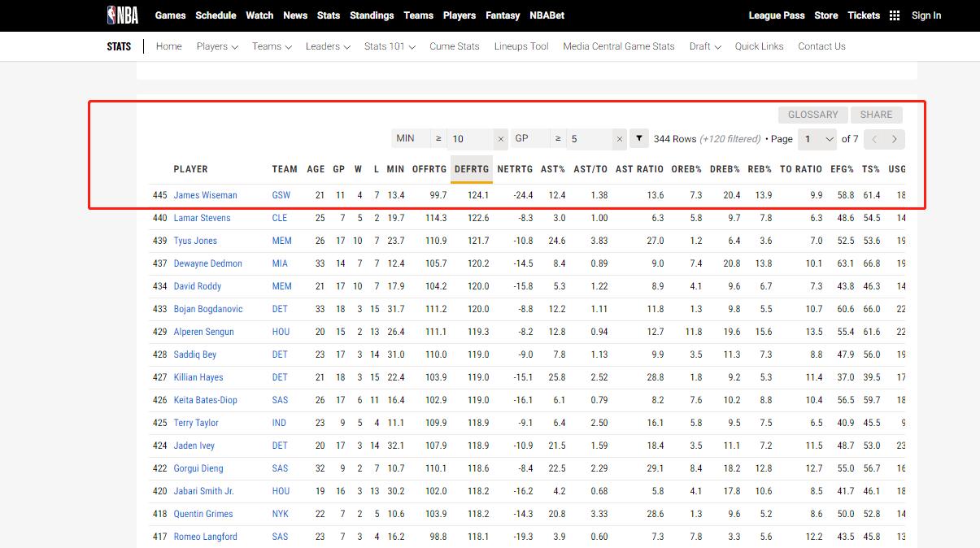
Task: Sort table by NETRTG column
Action: pyautogui.click(x=515, y=169)
